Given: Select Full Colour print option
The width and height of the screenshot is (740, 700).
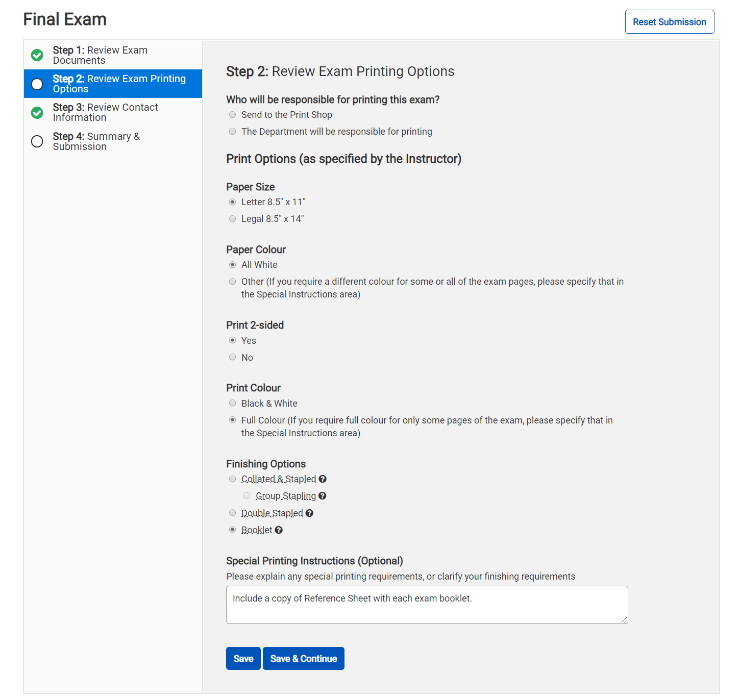Looking at the screenshot, I should coord(233,420).
